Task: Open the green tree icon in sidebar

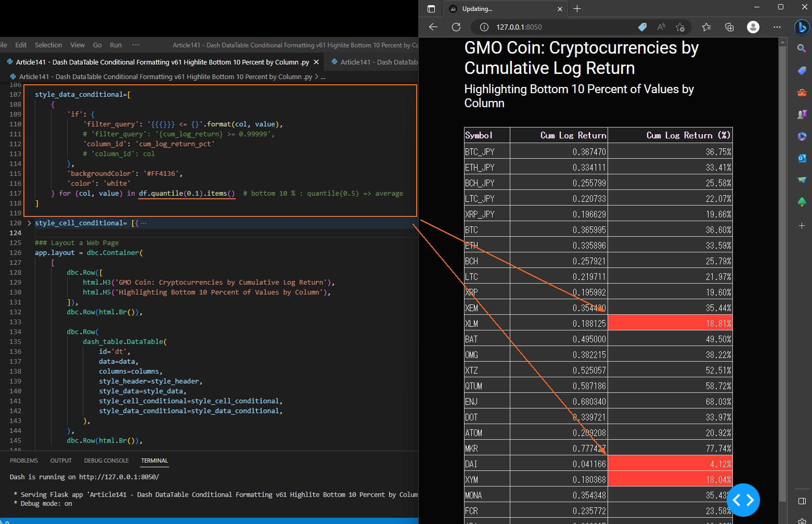Action: click(x=802, y=201)
